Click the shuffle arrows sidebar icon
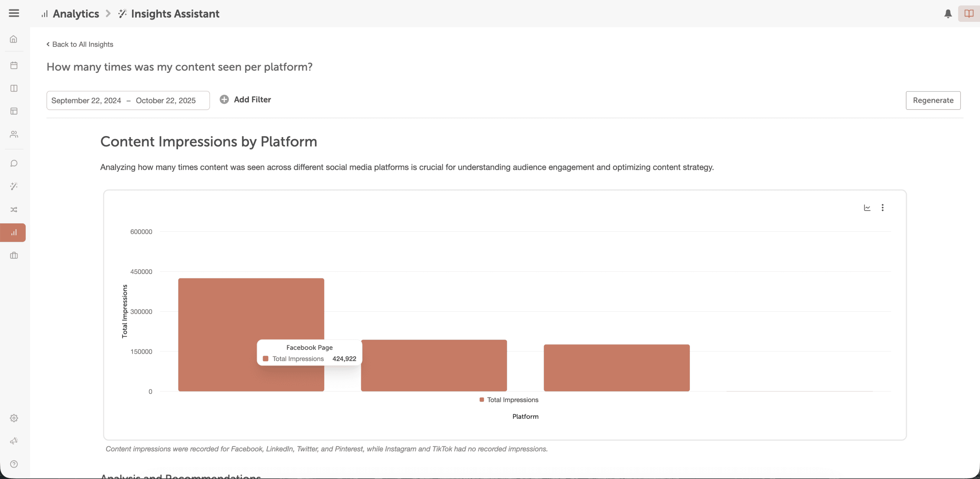 [14, 210]
